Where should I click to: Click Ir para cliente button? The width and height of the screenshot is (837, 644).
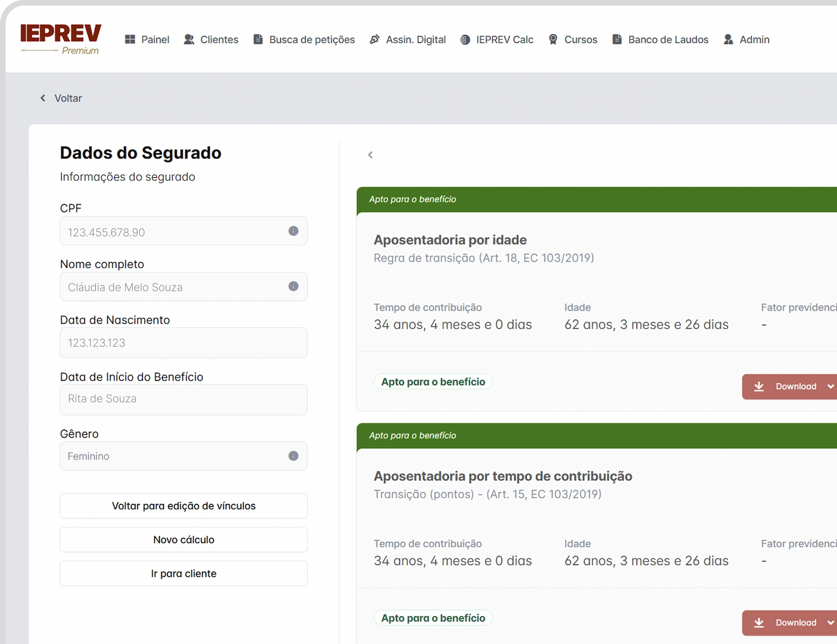coord(184,573)
